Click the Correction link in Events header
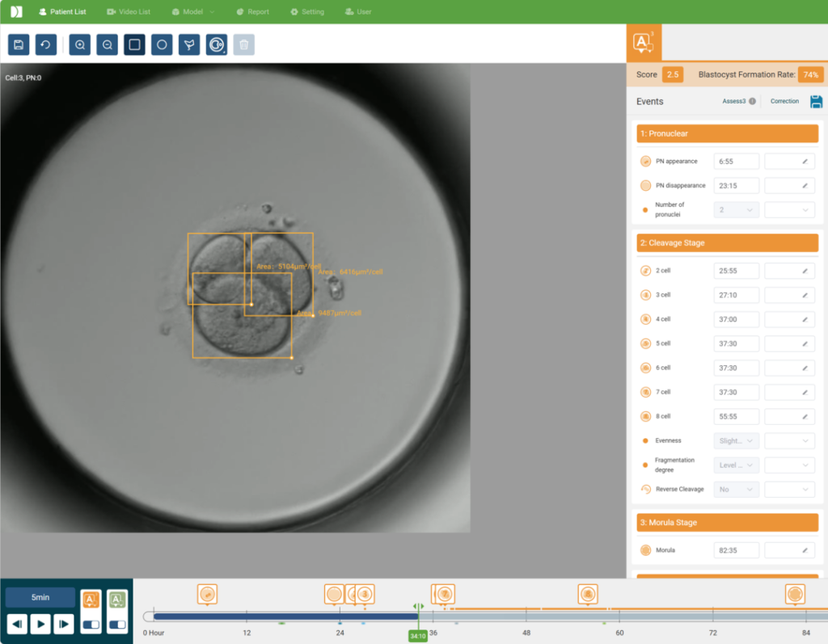The width and height of the screenshot is (828, 644). [x=784, y=102]
